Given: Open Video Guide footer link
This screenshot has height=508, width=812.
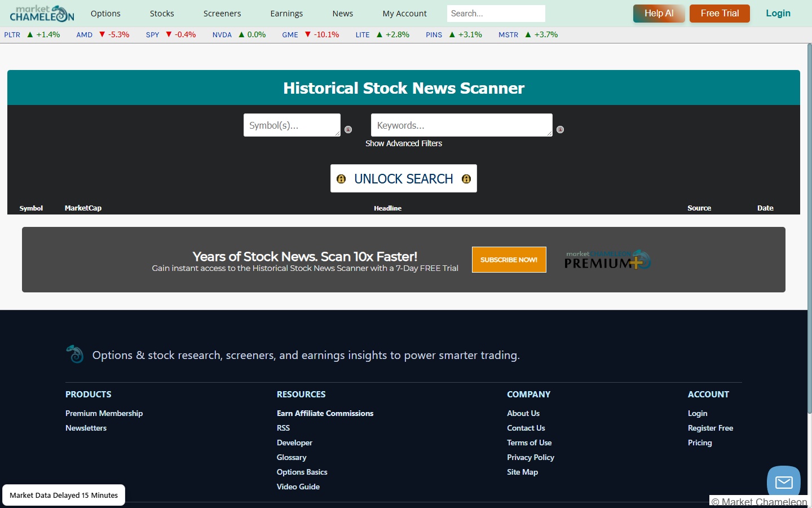Looking at the screenshot, I should 298,487.
